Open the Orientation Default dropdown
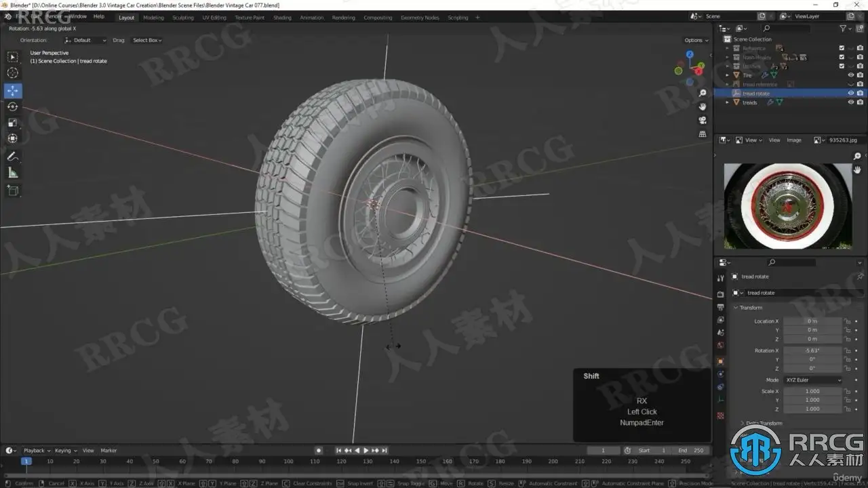The height and width of the screenshot is (488, 868). point(86,40)
